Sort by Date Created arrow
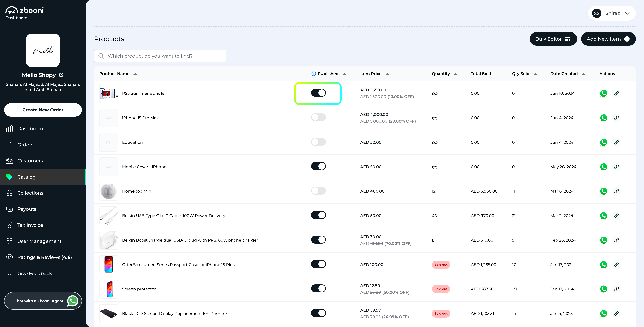The height and width of the screenshot is (327, 644). tap(583, 74)
